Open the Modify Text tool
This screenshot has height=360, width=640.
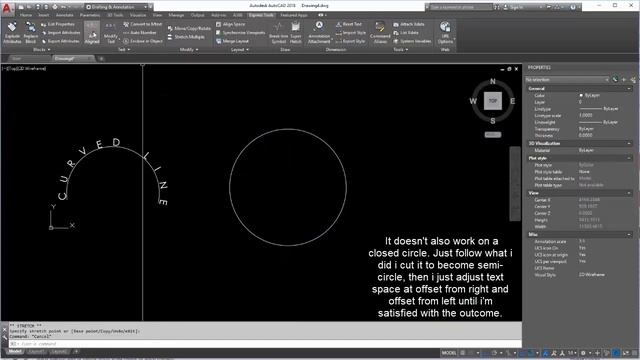tap(110, 33)
